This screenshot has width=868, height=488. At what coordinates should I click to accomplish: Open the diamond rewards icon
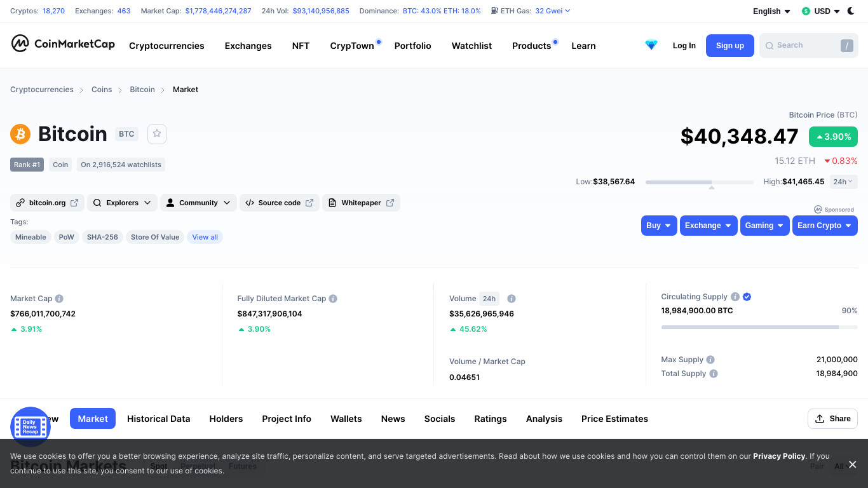click(651, 45)
